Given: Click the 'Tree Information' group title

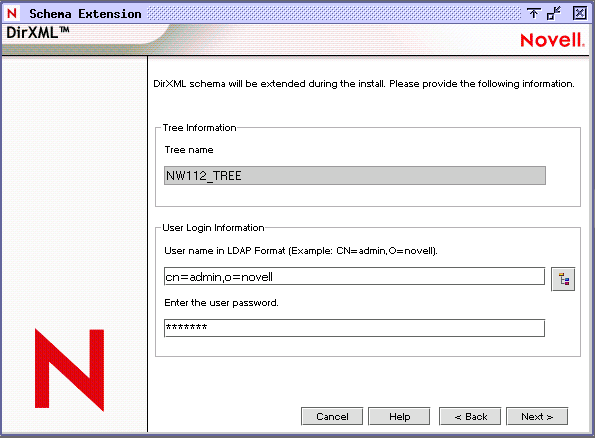Looking at the screenshot, I should [x=200, y=128].
